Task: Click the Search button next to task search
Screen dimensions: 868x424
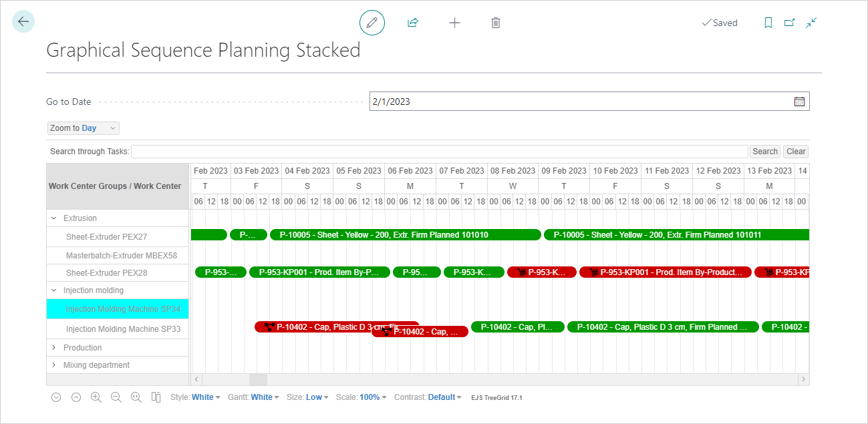Action: tap(764, 151)
